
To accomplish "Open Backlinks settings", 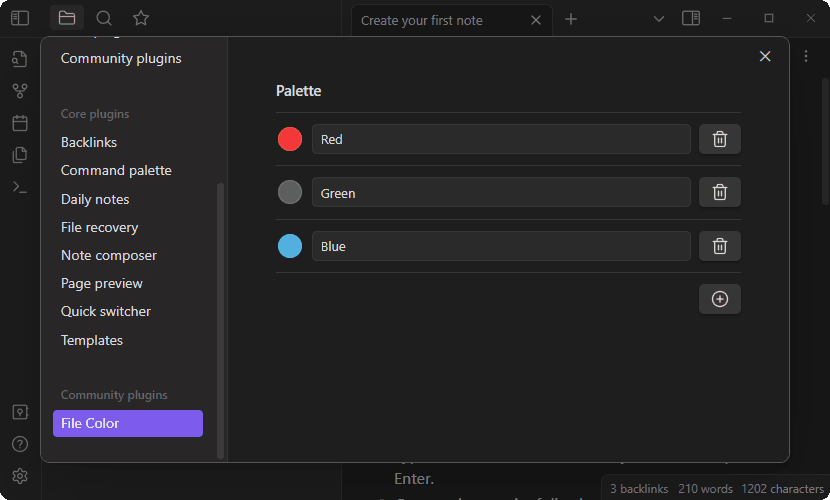I will (89, 142).
